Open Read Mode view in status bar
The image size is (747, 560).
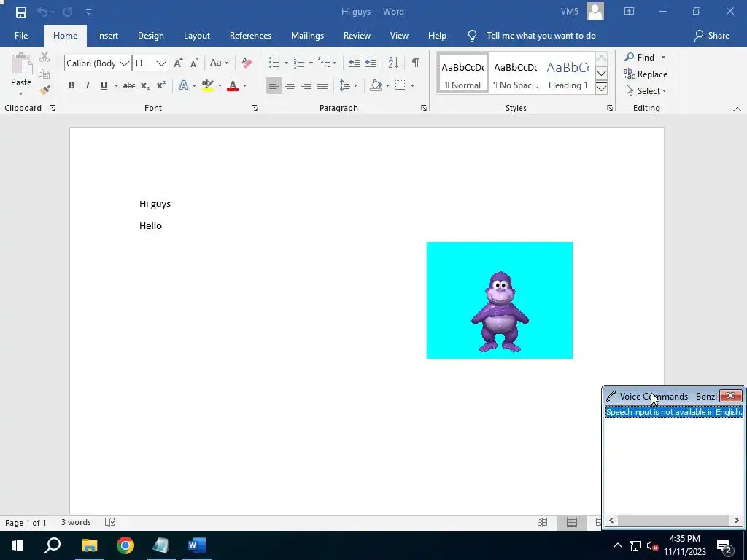point(542,522)
